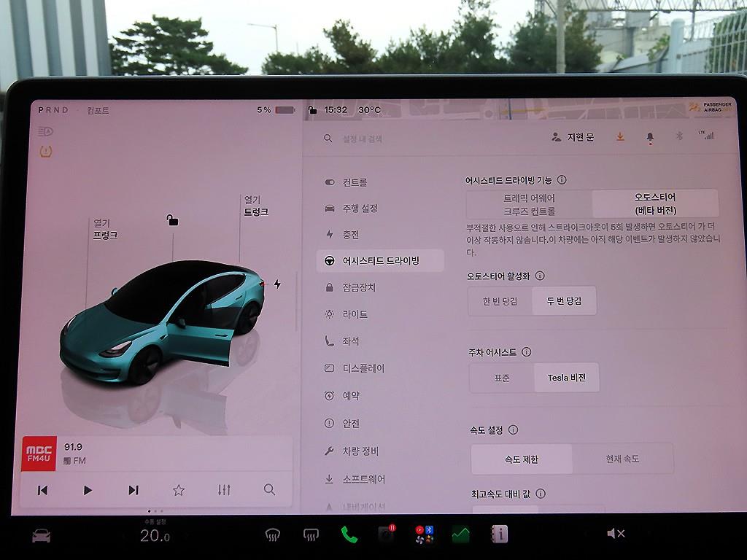747x560 pixels.
Task: Select 트래픽 어웨어 크루즈 컨트롤 option
Action: [529, 204]
